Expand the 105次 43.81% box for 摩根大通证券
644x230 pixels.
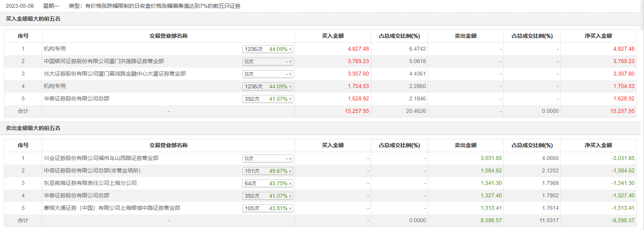point(267,208)
